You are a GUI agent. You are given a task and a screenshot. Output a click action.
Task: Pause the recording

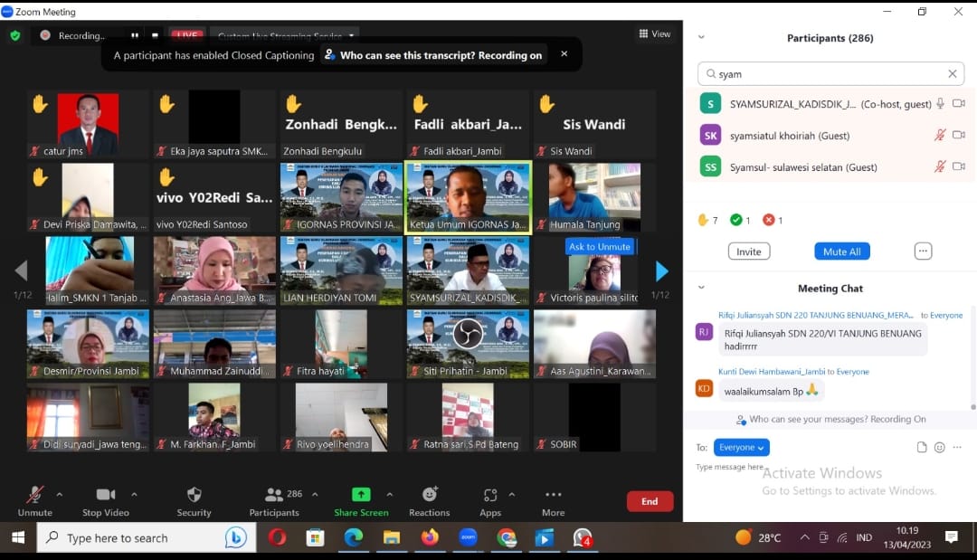[135, 33]
